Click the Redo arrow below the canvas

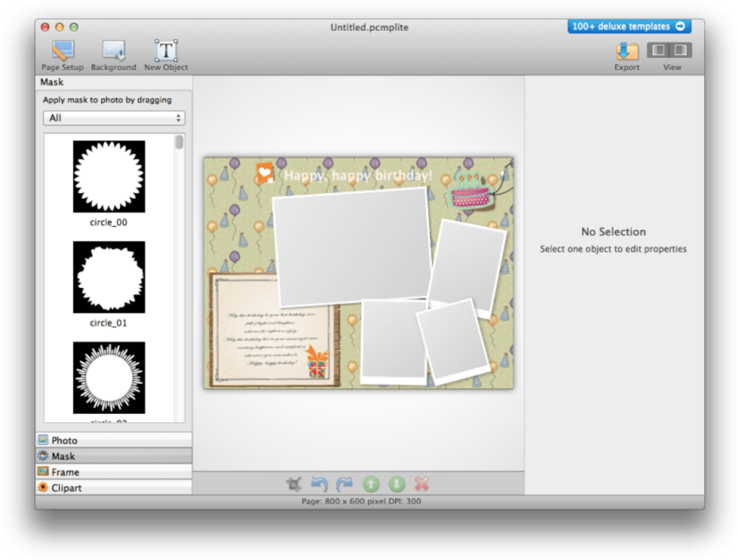(344, 484)
